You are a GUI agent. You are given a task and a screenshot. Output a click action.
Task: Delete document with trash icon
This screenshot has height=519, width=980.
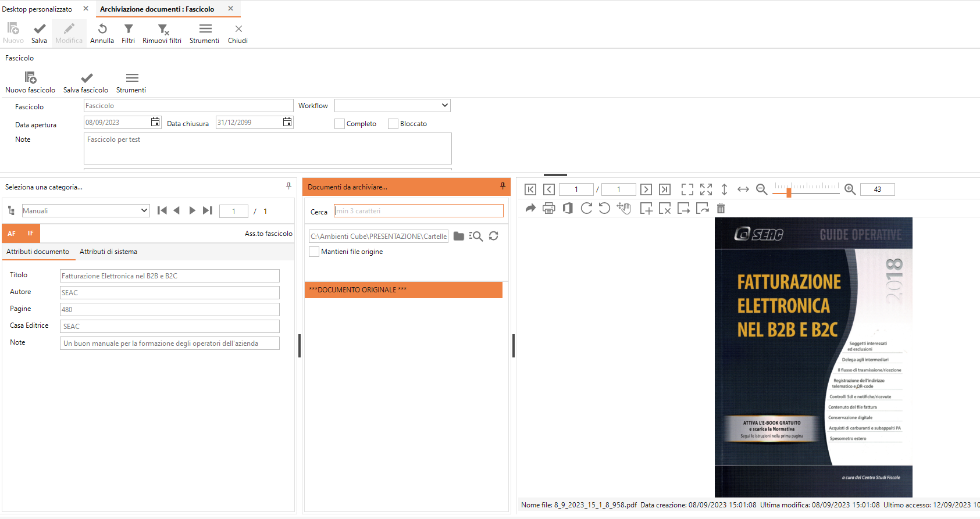tap(721, 208)
